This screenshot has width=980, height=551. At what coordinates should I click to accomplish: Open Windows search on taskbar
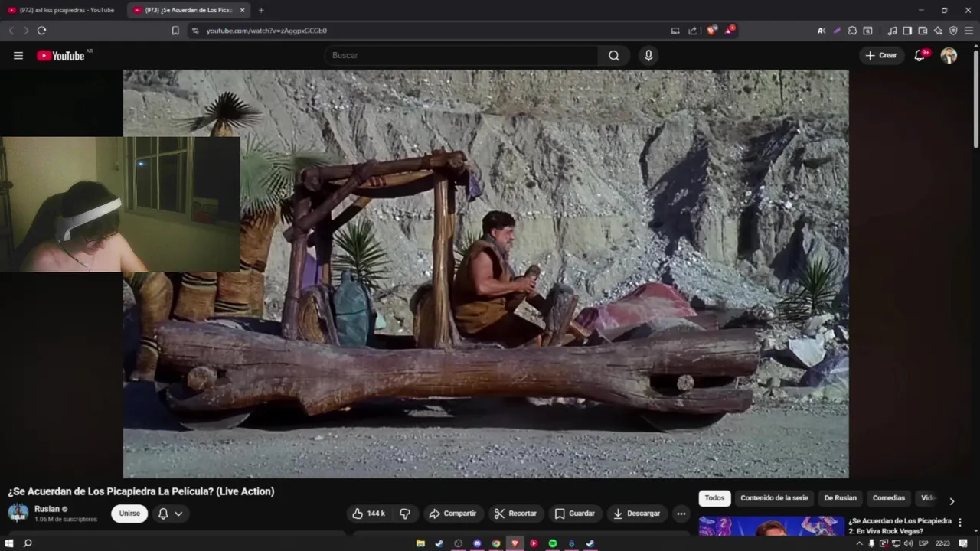click(x=28, y=543)
